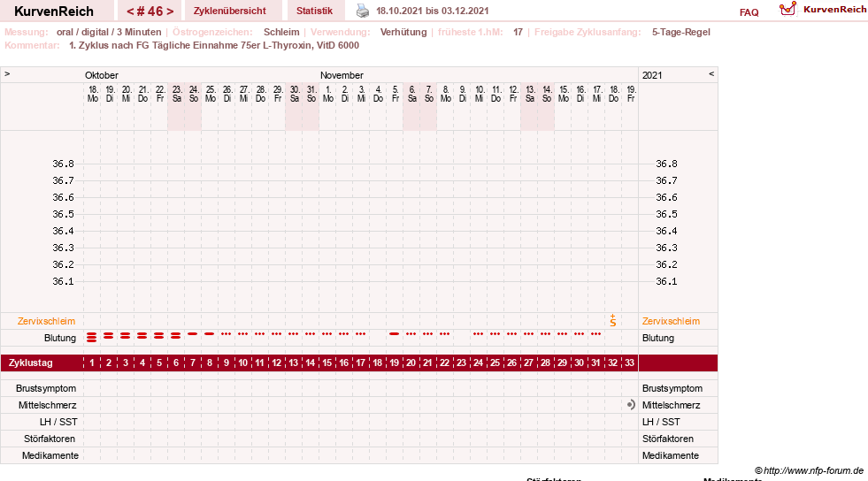
Task: Click the spotting dots on cycle day 31
Action: click(x=595, y=334)
